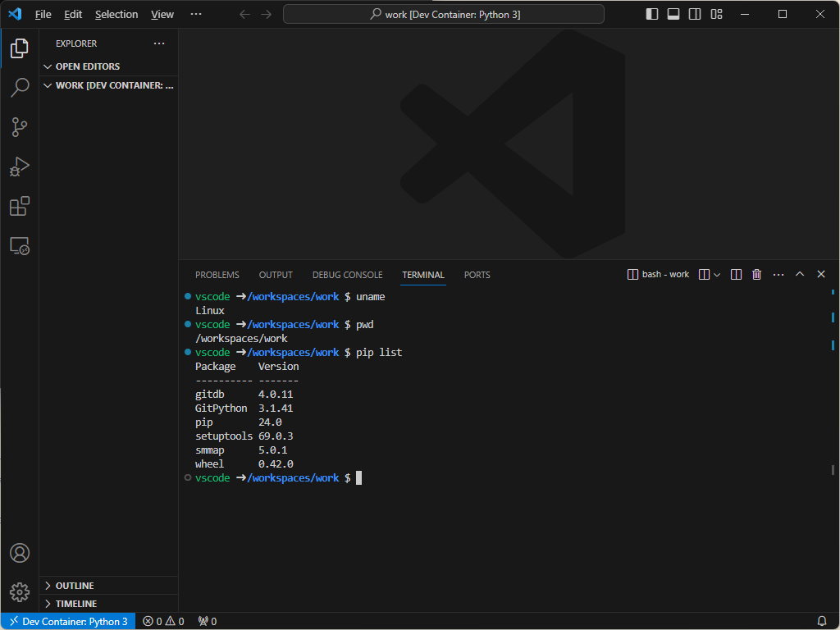The image size is (840, 630).
Task: Click the pwd command decoration dot
Action: pyautogui.click(x=188, y=324)
